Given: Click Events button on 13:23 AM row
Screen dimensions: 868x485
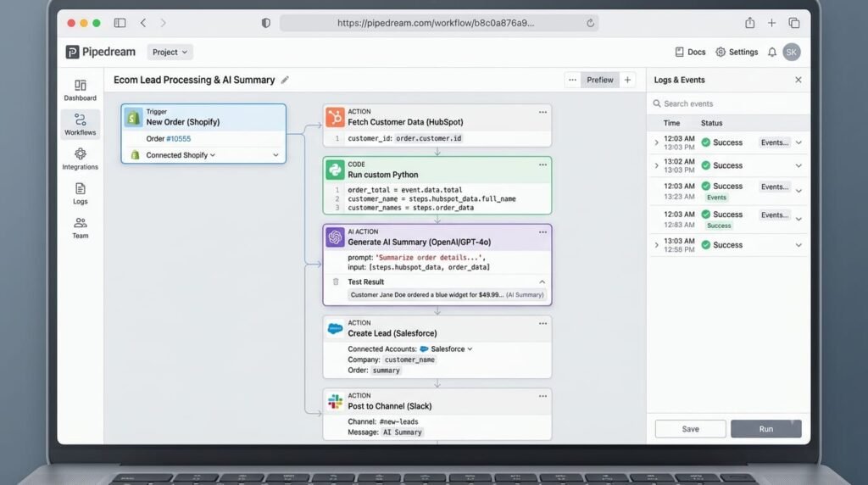Looking at the screenshot, I should 775,187.
